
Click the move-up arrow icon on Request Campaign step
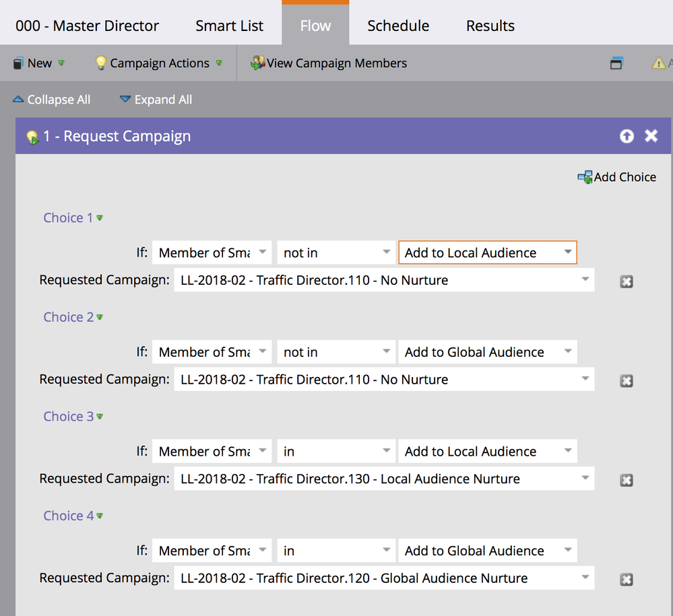click(627, 136)
